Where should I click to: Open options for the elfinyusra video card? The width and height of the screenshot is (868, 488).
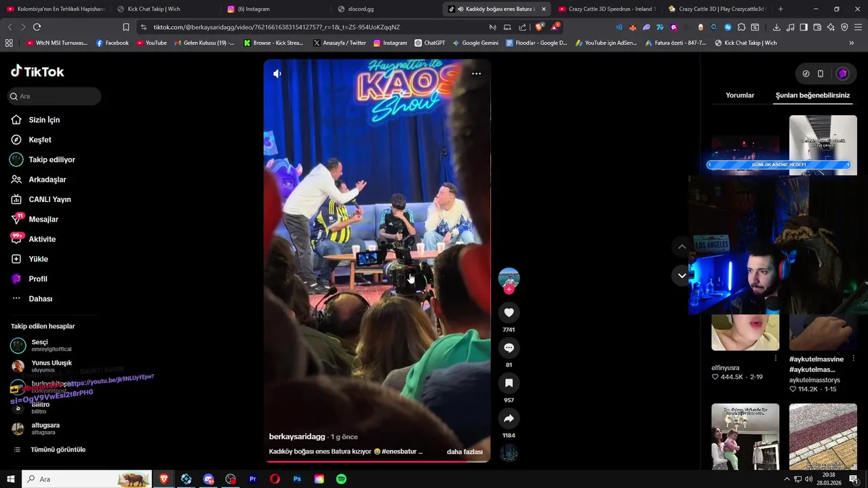(776, 359)
